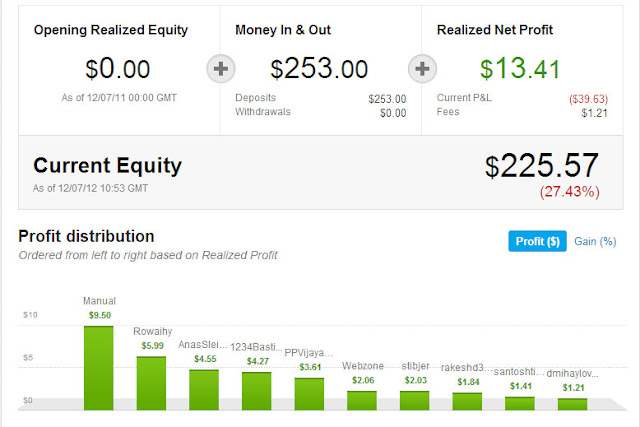Screen dimensions: 640x427
Task: Click the plus icon before Realized Net Profit
Action: tap(423, 70)
